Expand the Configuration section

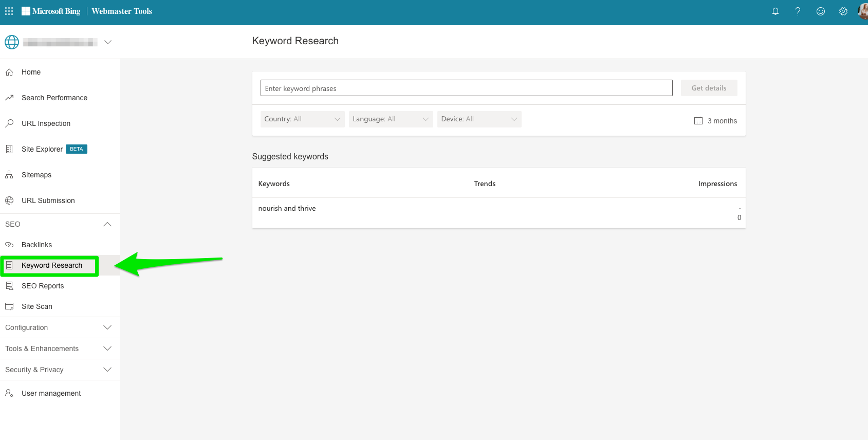click(x=107, y=327)
